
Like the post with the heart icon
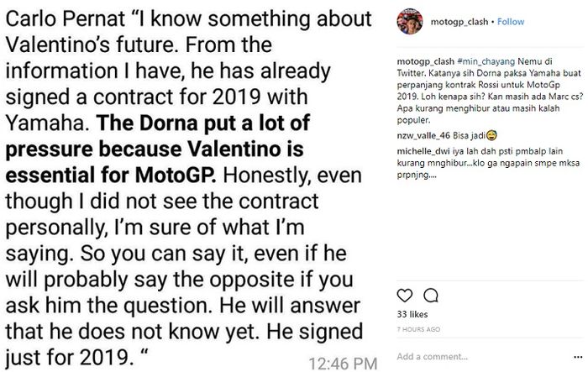(x=405, y=294)
